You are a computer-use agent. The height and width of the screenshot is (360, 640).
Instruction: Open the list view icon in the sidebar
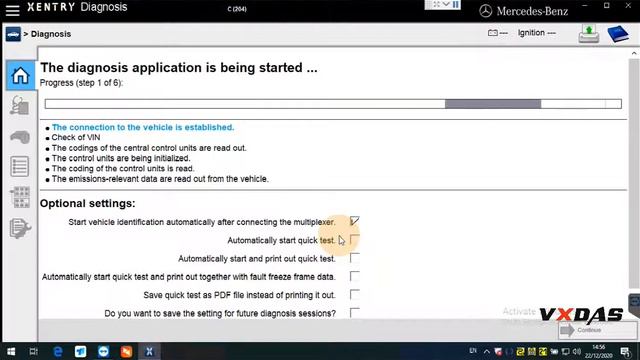coord(20,167)
